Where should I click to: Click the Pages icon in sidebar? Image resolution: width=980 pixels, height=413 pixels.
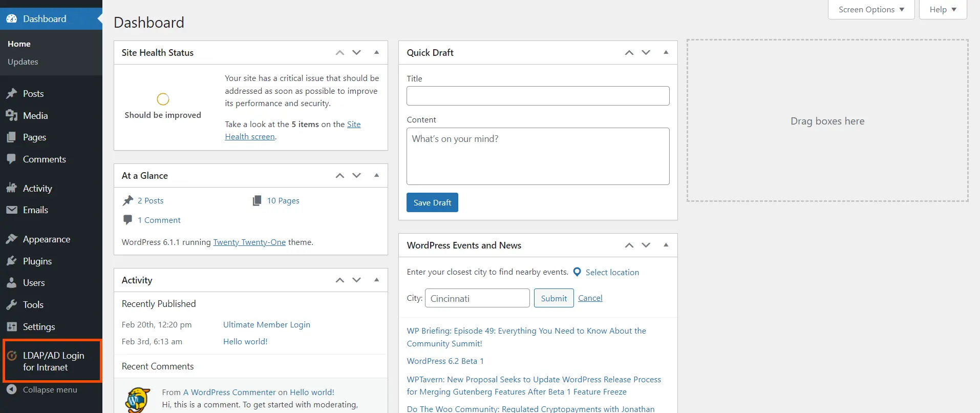coord(12,137)
